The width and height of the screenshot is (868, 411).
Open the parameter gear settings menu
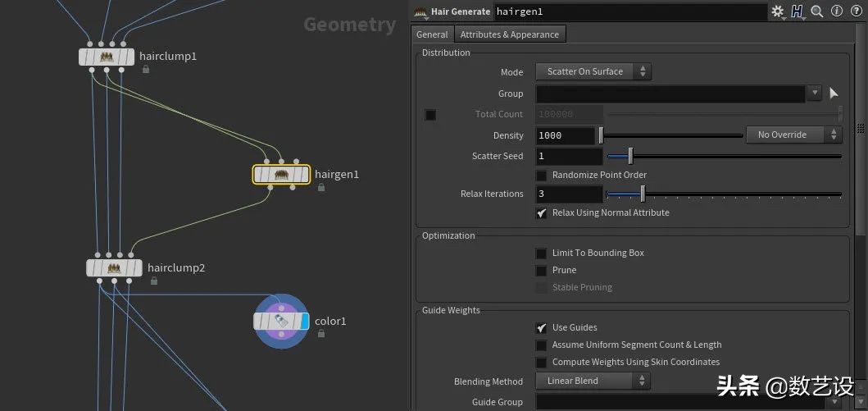(777, 11)
